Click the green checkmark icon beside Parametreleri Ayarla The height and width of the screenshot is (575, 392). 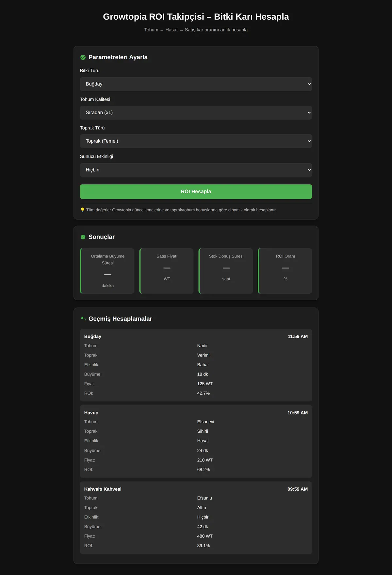click(83, 57)
